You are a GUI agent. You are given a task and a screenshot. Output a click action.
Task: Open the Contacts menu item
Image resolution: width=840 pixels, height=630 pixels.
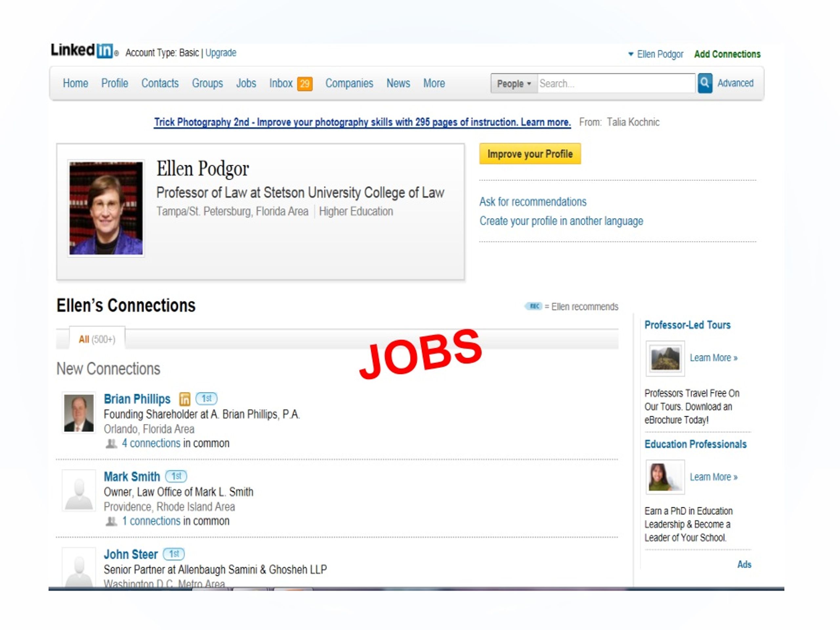point(160,83)
